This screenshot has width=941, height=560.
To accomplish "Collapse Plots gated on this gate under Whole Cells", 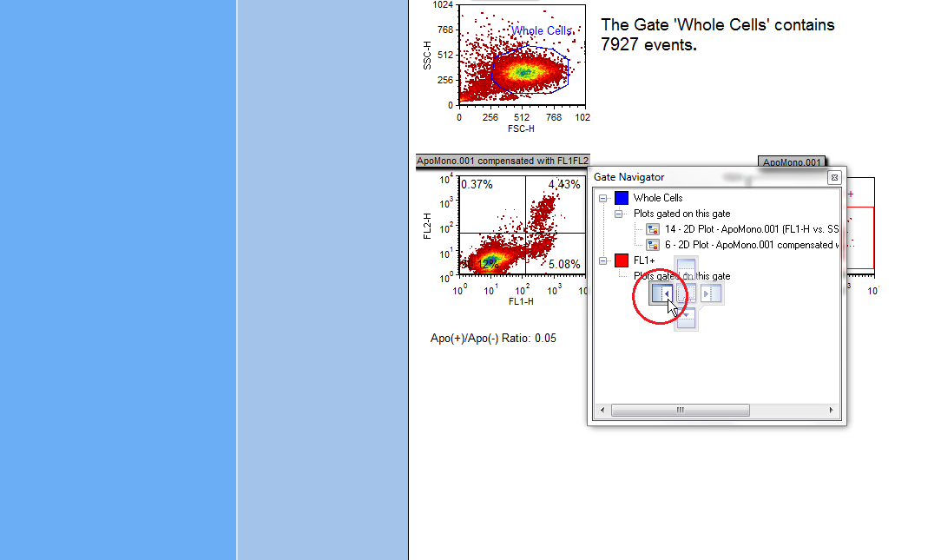I will click(x=619, y=214).
